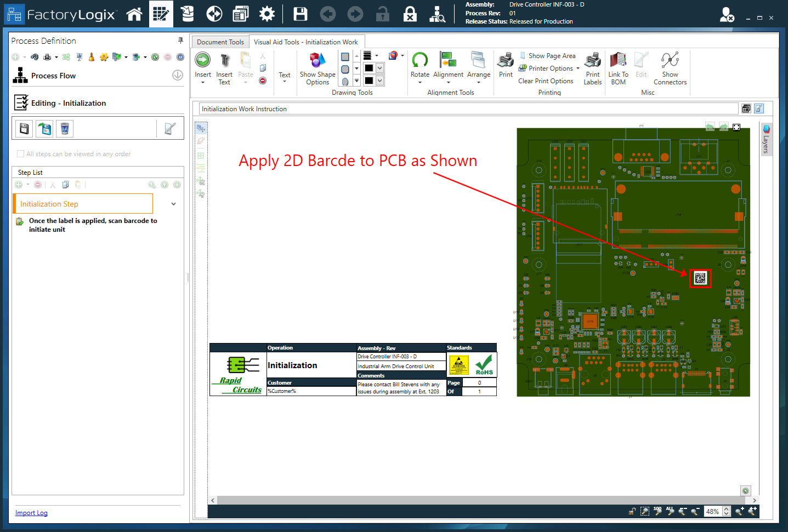
Task: Open the Import Log link
Action: pyautogui.click(x=31, y=512)
